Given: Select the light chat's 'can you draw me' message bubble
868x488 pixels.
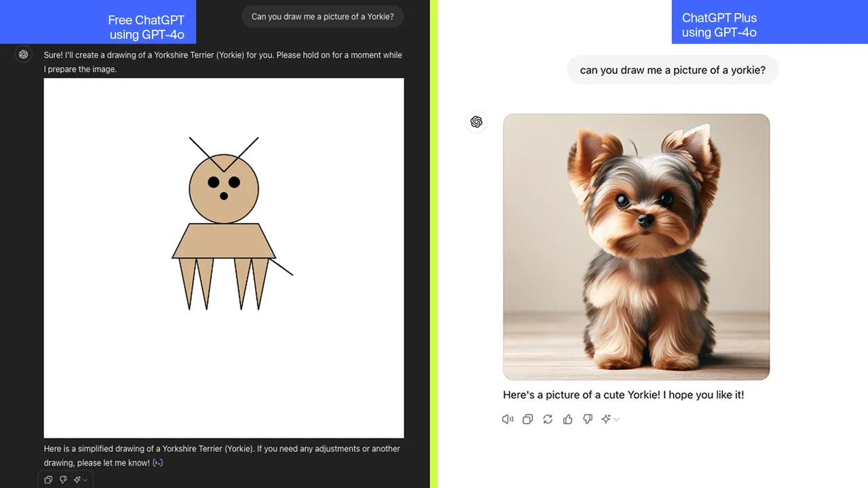Looking at the screenshot, I should coord(673,70).
